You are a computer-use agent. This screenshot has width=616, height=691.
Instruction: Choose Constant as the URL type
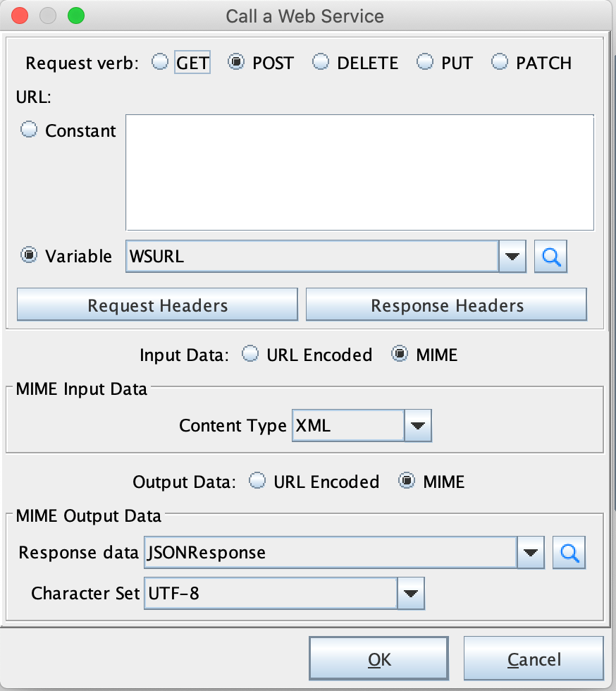pos(28,130)
